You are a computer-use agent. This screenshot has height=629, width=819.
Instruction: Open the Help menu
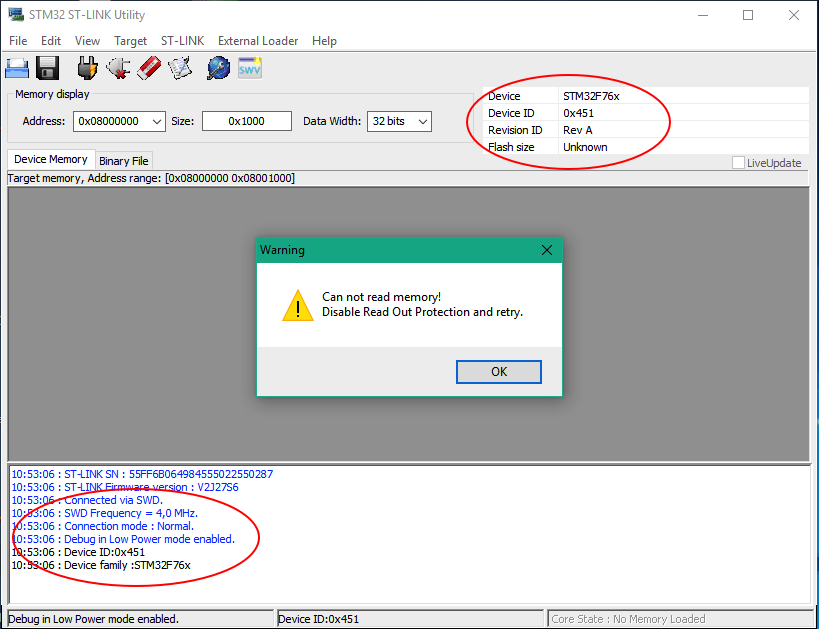coord(324,41)
